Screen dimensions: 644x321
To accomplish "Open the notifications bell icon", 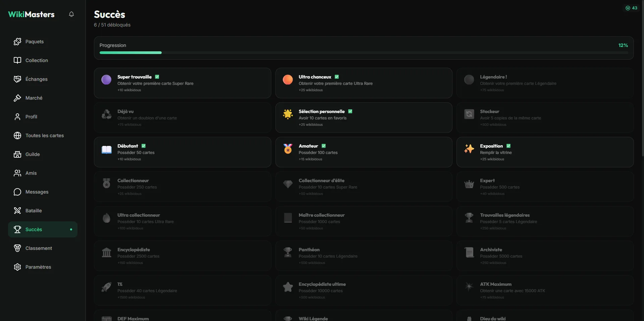I will pyautogui.click(x=71, y=14).
